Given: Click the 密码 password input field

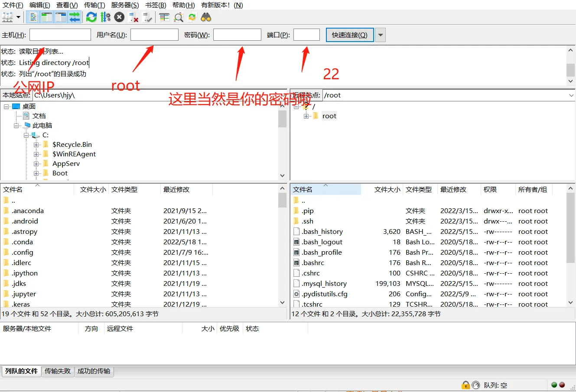Looking at the screenshot, I should point(237,35).
